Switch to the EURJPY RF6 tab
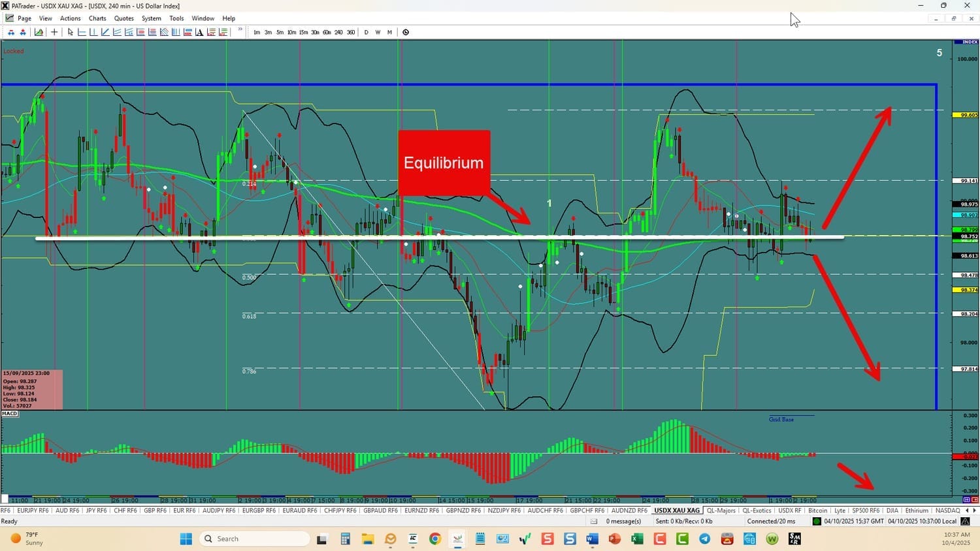 tap(33, 511)
